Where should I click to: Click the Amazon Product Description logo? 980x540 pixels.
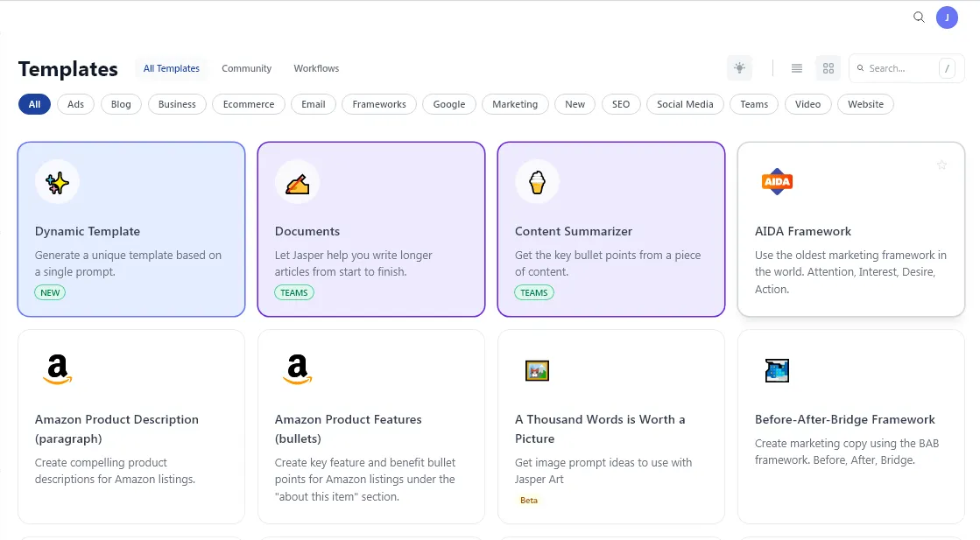(x=57, y=370)
